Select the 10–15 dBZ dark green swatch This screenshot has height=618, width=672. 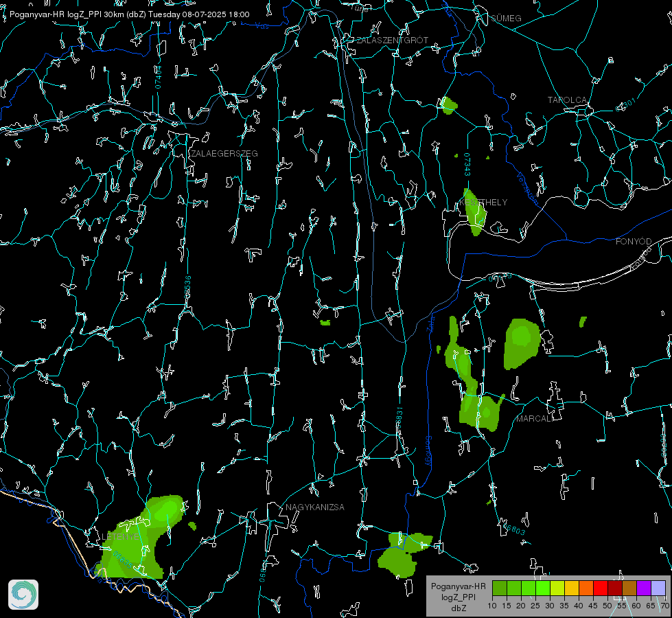500,588
